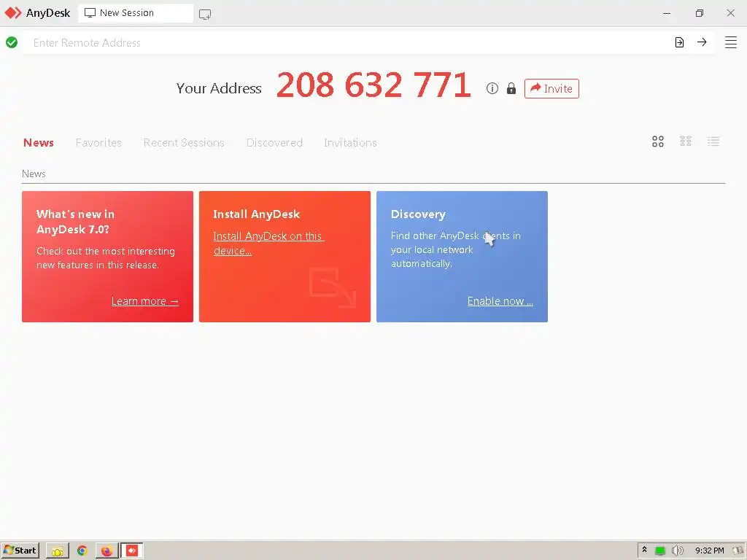Click the Invite button
Screen dimensions: 747x560
tap(551, 88)
